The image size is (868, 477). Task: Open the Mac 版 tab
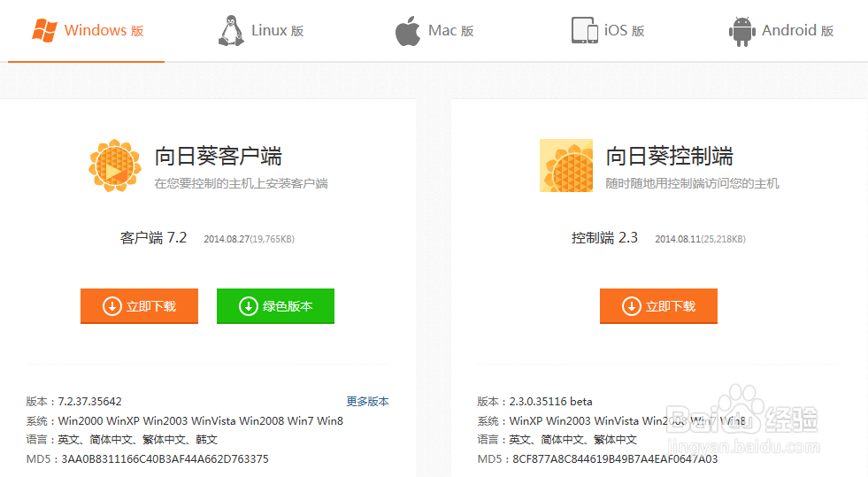point(434,31)
